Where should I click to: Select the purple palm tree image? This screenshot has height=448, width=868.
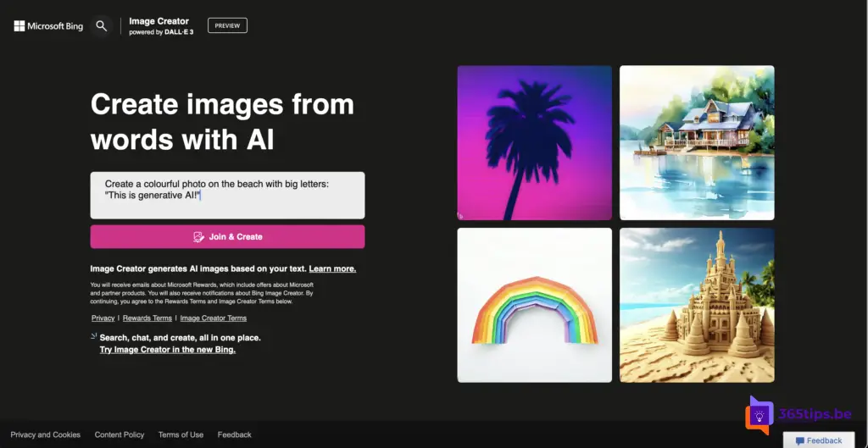point(534,142)
